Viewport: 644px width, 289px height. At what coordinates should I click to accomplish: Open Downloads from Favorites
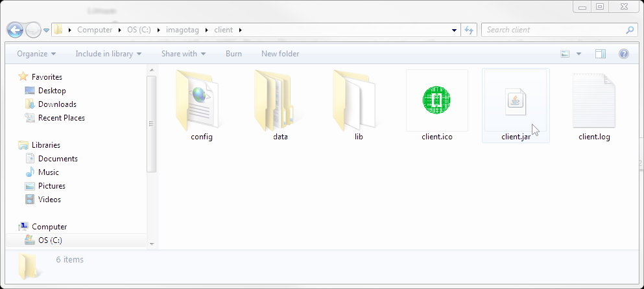(57, 104)
